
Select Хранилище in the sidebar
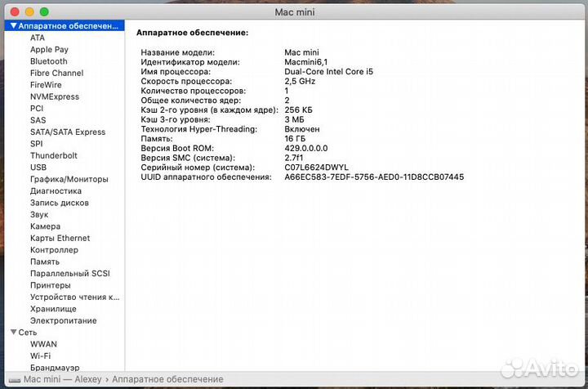53,309
